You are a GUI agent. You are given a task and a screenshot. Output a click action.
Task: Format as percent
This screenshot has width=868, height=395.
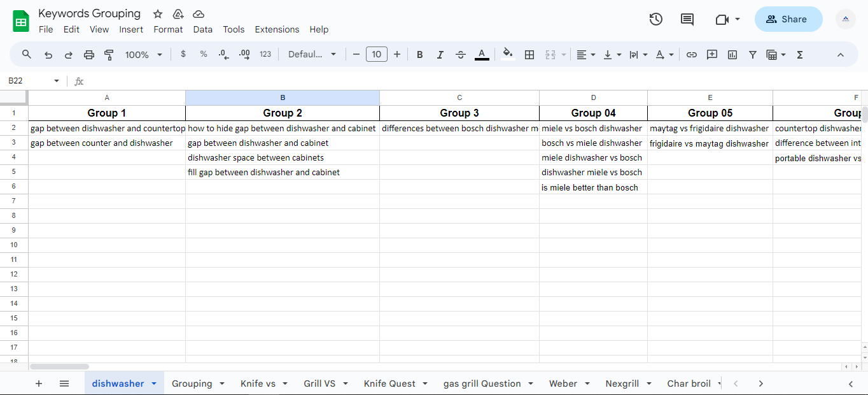pyautogui.click(x=204, y=54)
